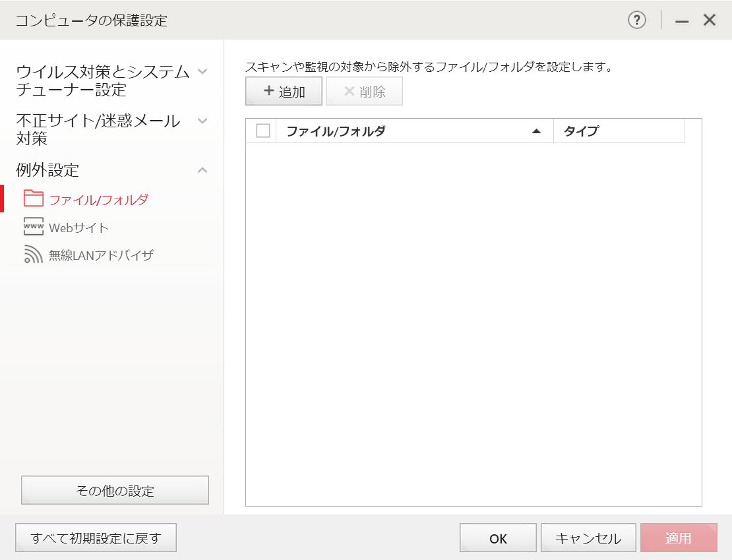
Task: Click the wireless LAN advisor signal icon
Action: pos(33,255)
